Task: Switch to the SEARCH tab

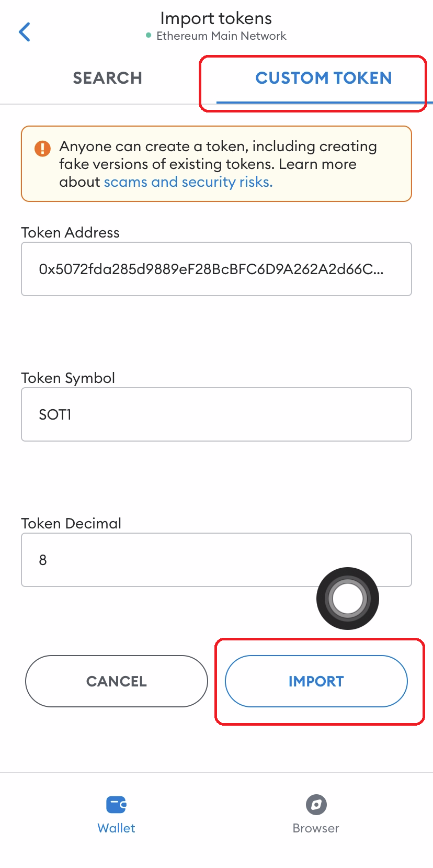Action: click(x=107, y=78)
